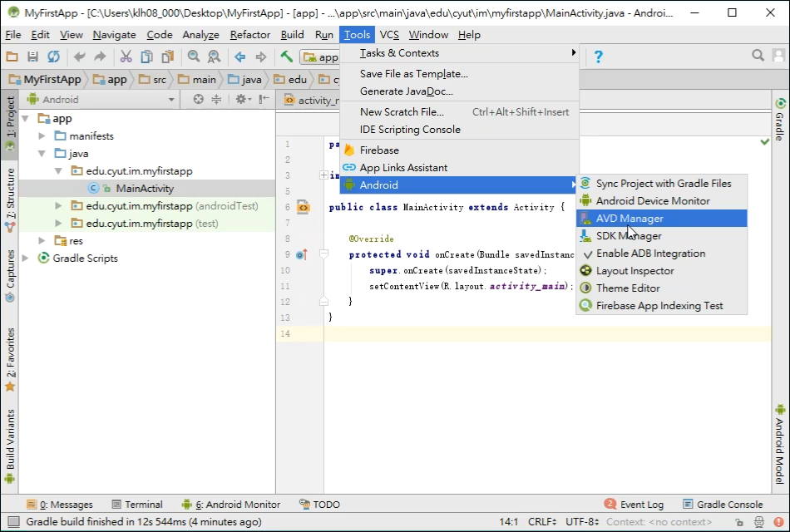The width and height of the screenshot is (790, 532).
Task: Expand the edu.cyut.im.myfirstapp (androidTest) package
Action: (59, 206)
